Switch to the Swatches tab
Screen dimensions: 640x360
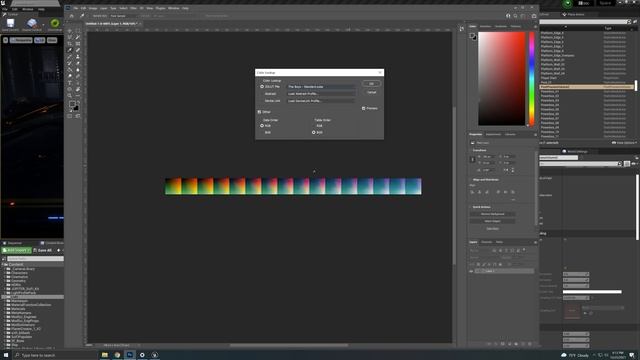(486, 27)
